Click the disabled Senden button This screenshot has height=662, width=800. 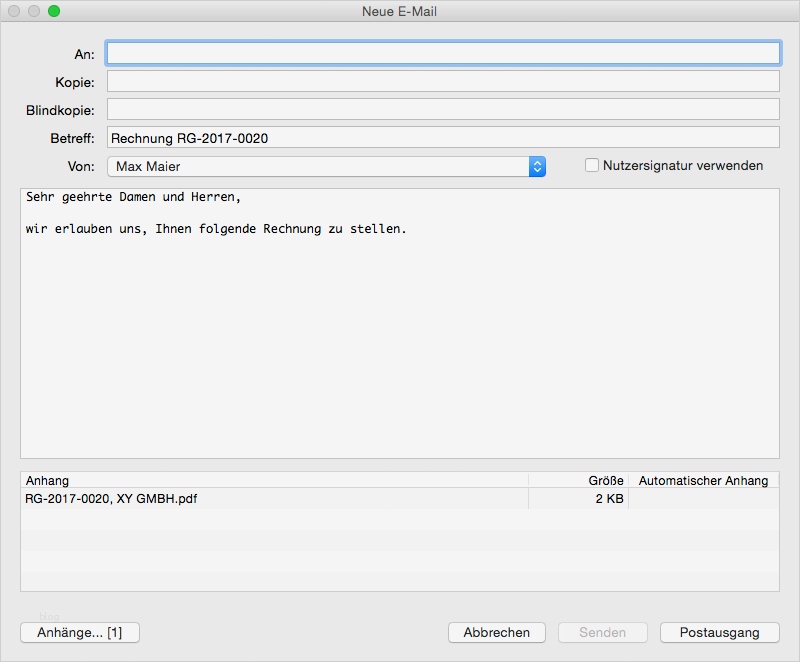[601, 632]
